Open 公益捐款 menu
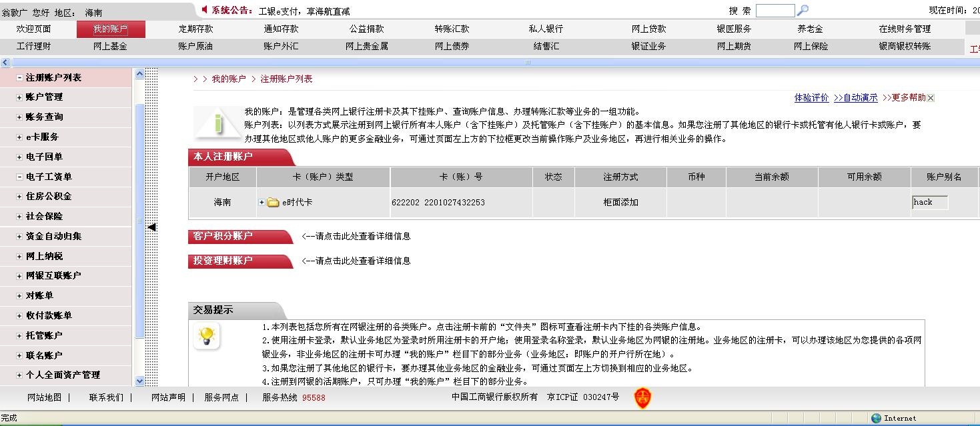Image resolution: width=980 pixels, height=426 pixels. (366, 29)
